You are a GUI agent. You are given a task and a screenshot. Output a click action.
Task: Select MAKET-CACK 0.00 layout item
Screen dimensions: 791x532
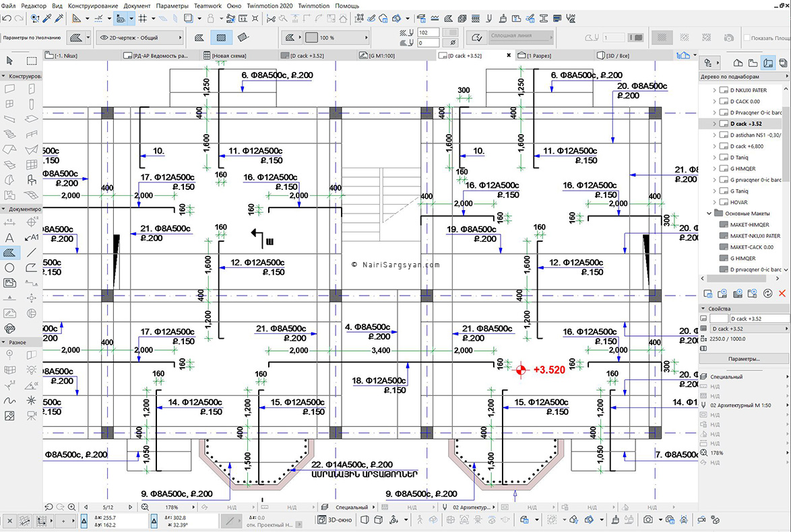pos(752,247)
